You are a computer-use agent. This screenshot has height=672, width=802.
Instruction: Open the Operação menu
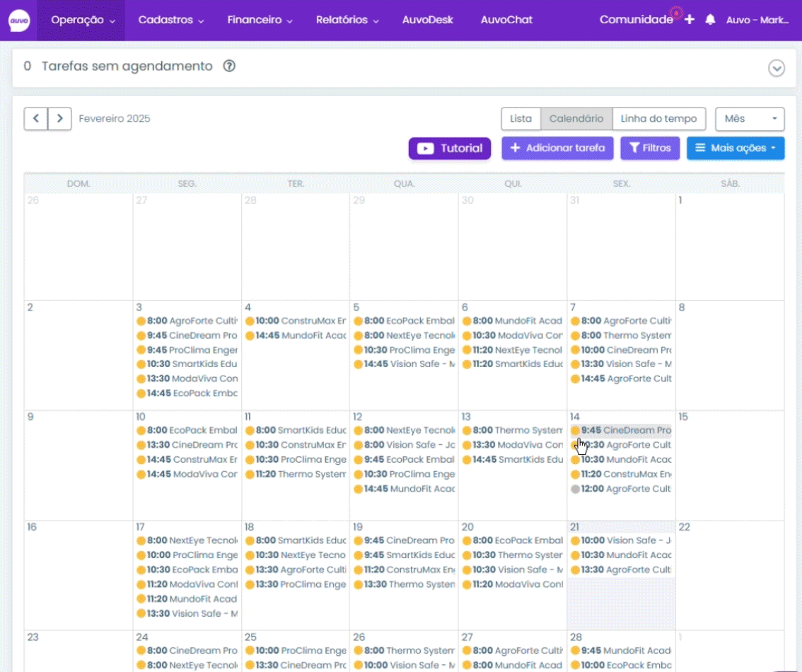coord(82,20)
